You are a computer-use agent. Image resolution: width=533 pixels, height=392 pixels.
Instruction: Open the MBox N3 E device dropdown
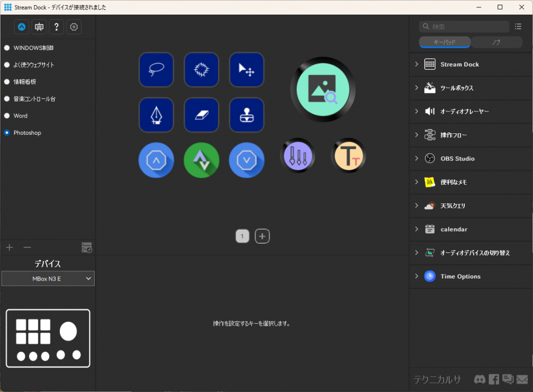click(48, 279)
